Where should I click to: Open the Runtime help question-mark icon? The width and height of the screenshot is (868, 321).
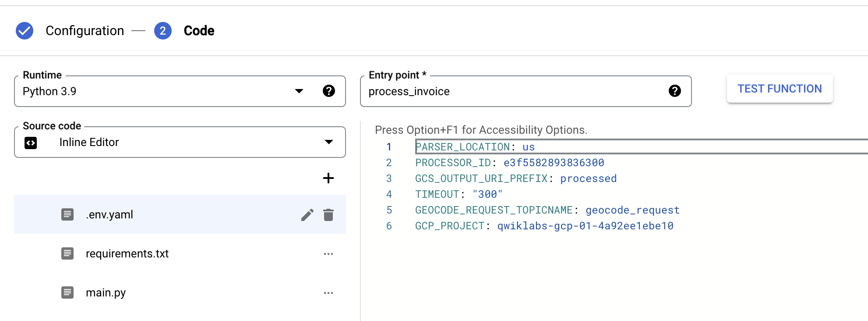(329, 91)
